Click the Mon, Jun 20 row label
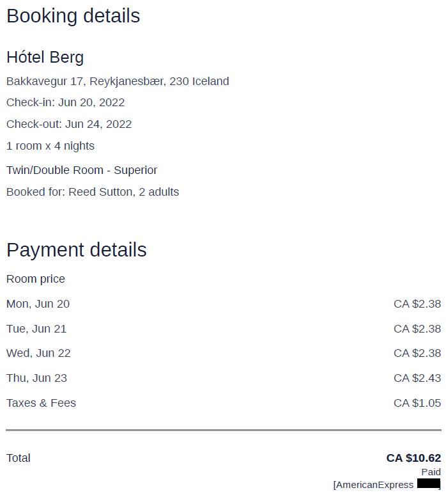 (x=38, y=304)
